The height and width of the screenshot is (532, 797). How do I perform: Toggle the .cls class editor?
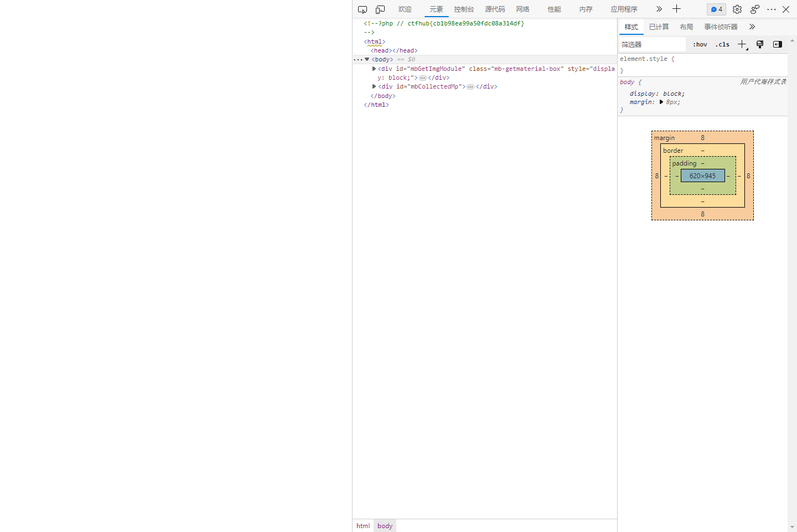pyautogui.click(x=722, y=44)
